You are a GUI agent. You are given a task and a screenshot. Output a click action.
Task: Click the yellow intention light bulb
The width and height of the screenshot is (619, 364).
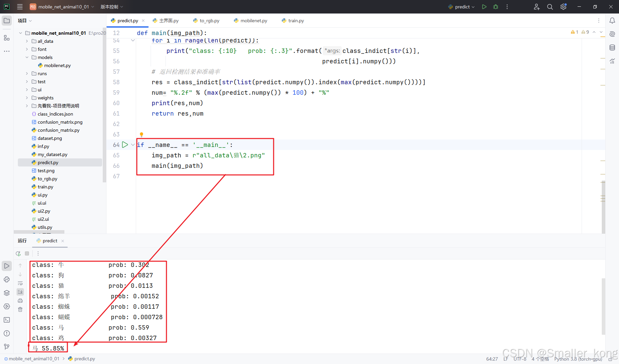(x=142, y=135)
